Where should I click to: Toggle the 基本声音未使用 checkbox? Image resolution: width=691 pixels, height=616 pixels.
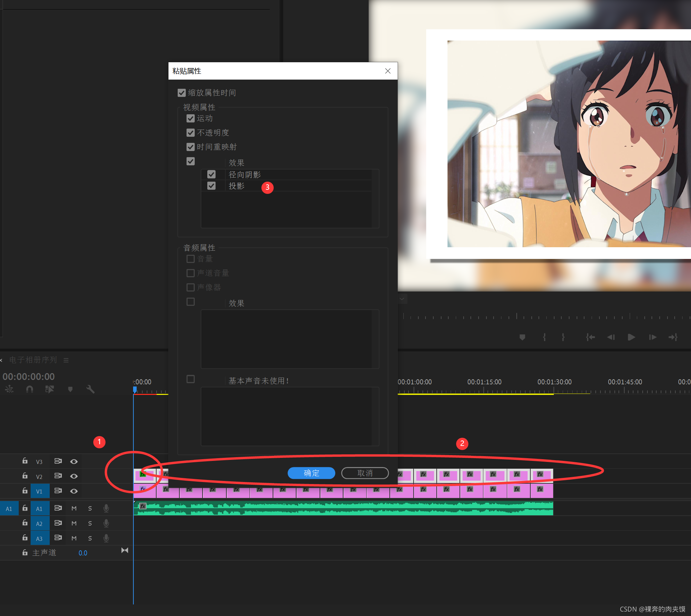click(191, 379)
